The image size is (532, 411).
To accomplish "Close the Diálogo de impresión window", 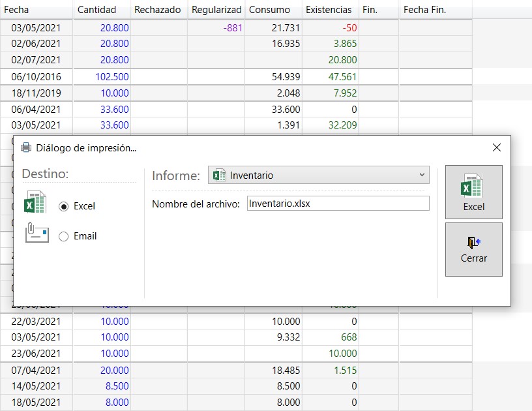I will pos(497,147).
